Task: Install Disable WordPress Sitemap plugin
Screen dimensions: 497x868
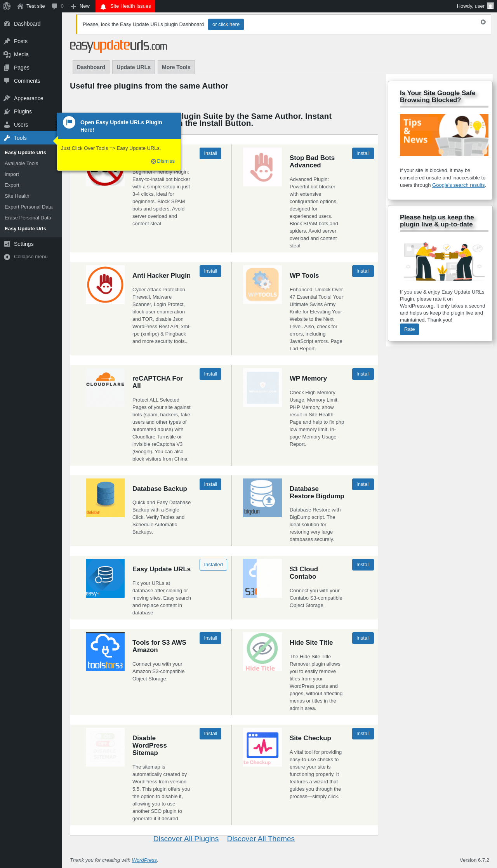Action: 210,734
